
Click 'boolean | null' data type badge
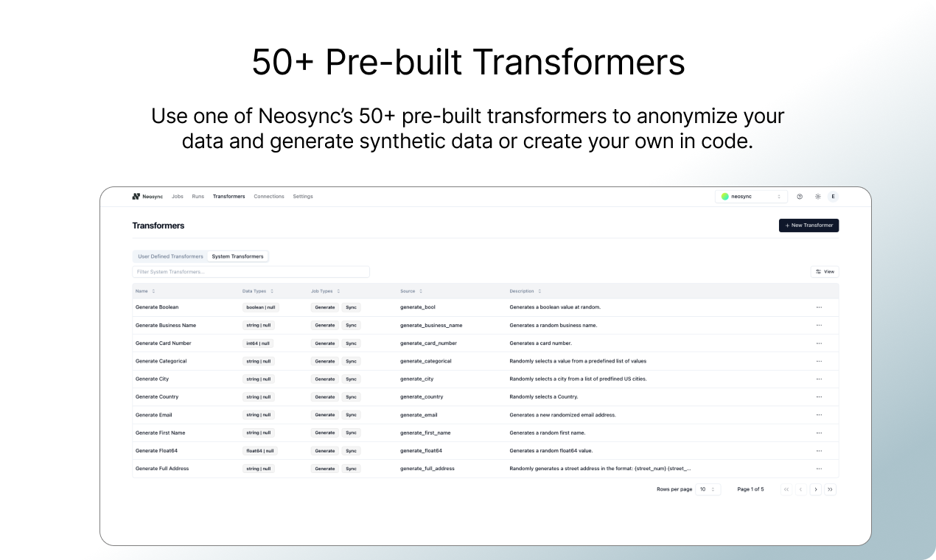click(x=261, y=307)
